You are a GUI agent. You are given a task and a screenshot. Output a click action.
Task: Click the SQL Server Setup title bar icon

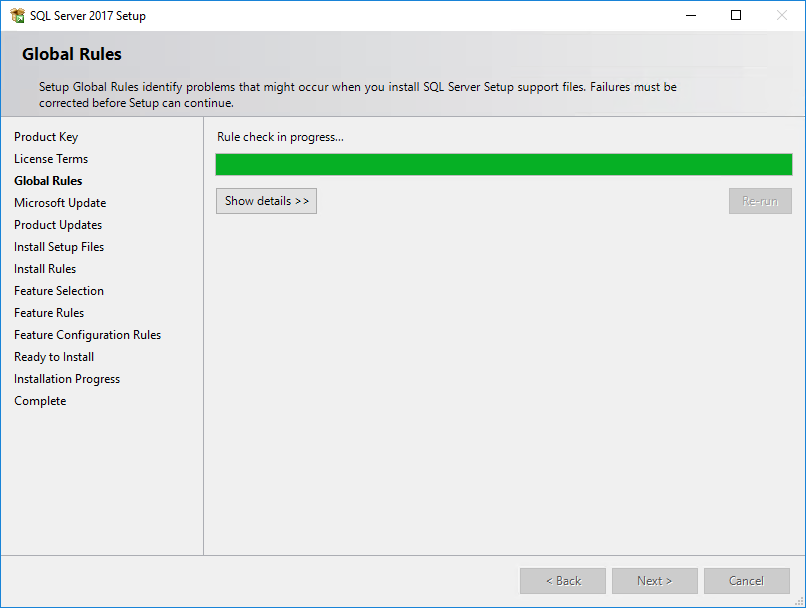point(17,15)
